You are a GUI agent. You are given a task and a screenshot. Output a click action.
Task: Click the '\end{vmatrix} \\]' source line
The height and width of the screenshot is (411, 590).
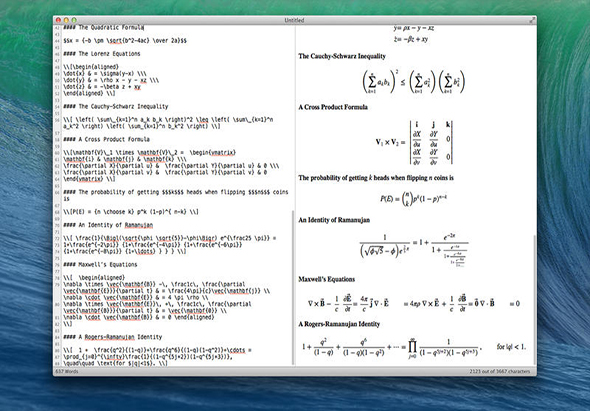(x=89, y=179)
